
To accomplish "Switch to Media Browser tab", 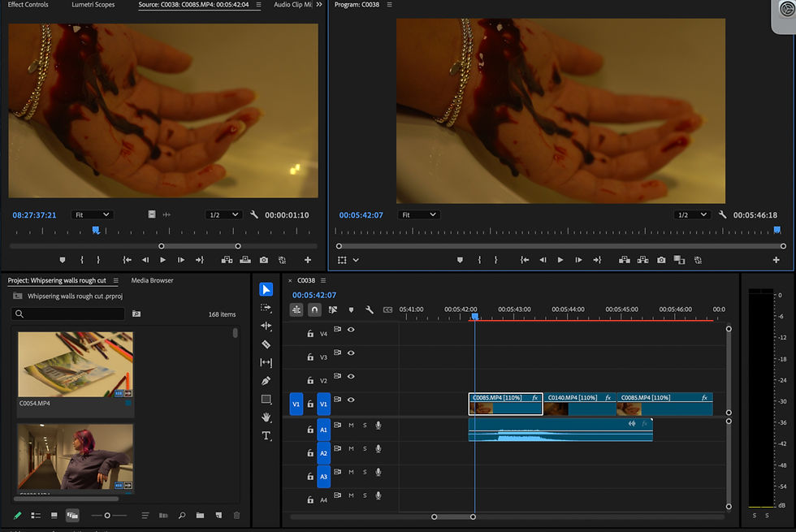I will click(153, 280).
